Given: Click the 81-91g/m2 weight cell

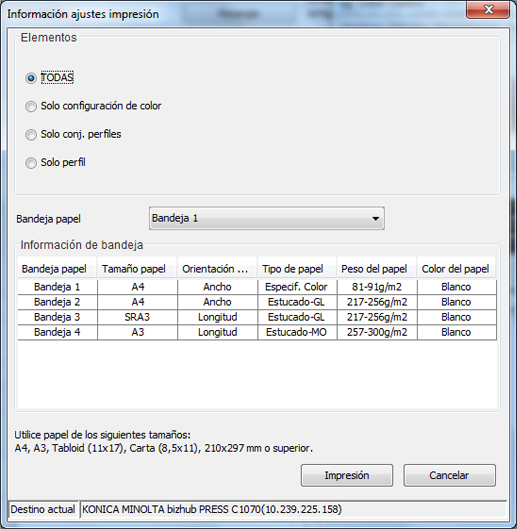Looking at the screenshot, I should [x=377, y=287].
